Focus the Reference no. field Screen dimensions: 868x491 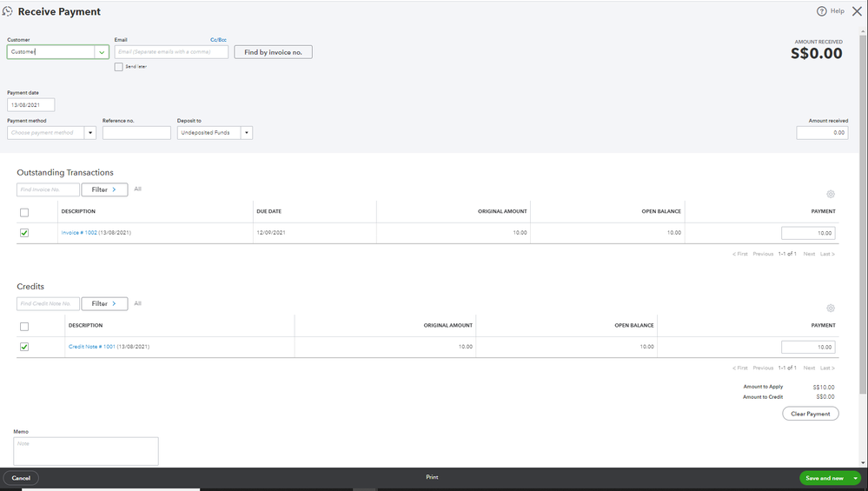click(136, 133)
